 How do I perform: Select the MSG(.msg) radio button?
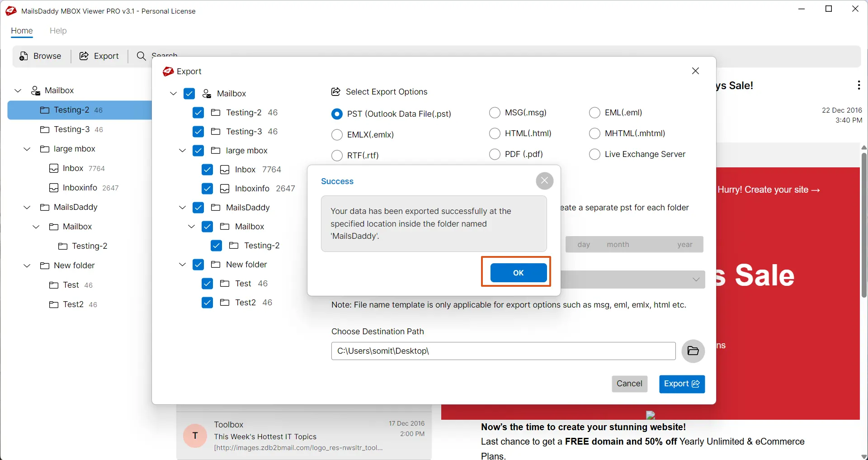click(x=495, y=113)
